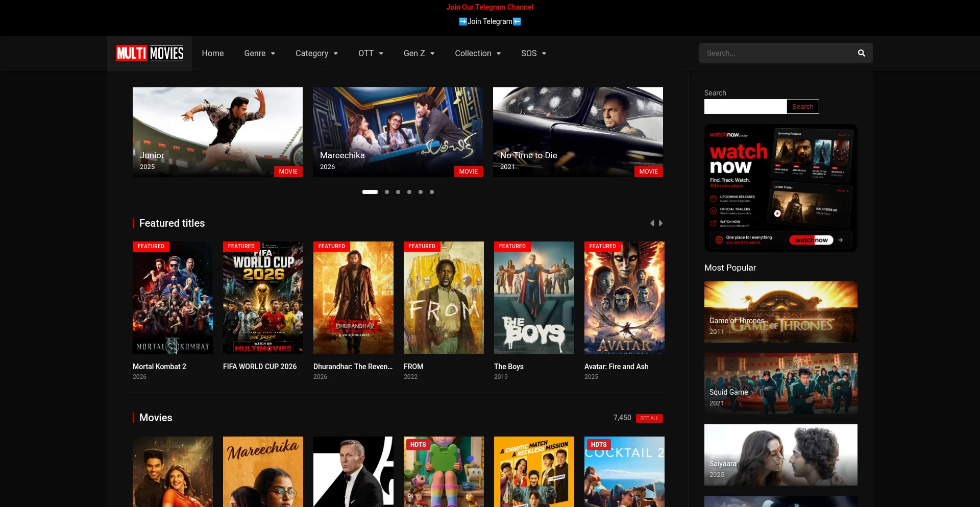Open Game of Thrones popular thumbnail
The image size is (980, 507).
781,312
